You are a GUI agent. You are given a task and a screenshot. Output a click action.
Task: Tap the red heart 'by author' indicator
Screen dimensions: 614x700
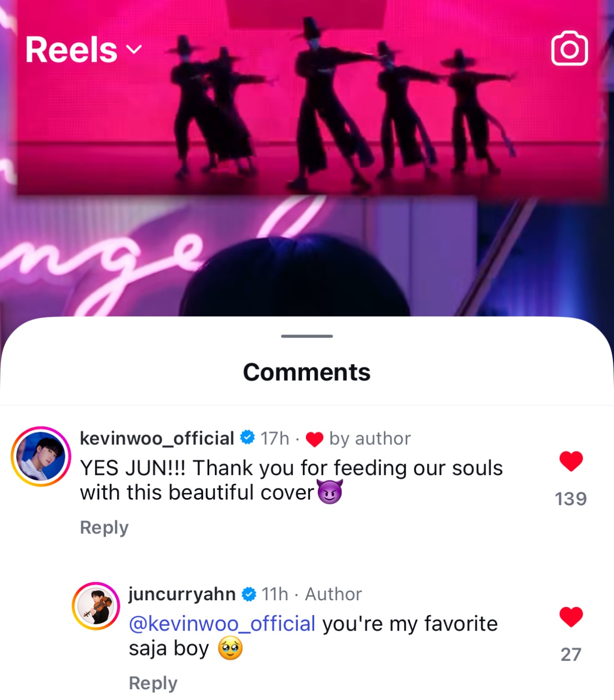(314, 439)
